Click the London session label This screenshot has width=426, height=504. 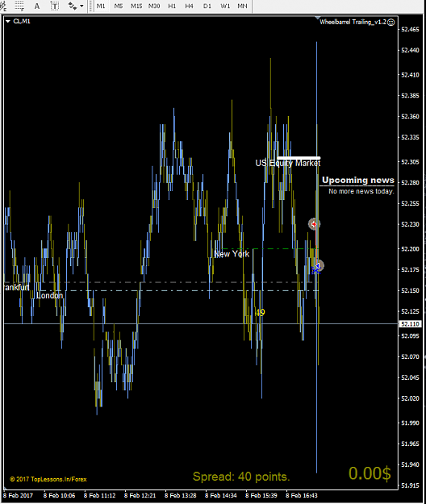click(49, 295)
